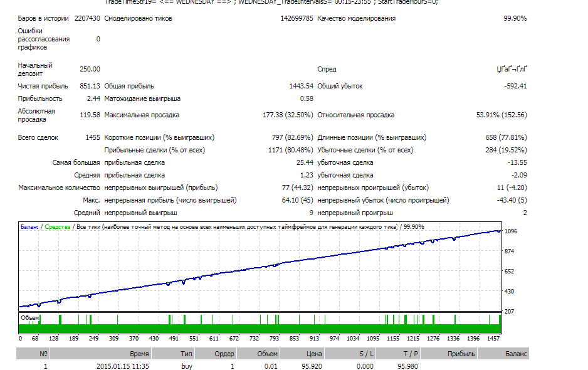
Task: Click largest loss trade value -13.55
Action: [517, 162]
